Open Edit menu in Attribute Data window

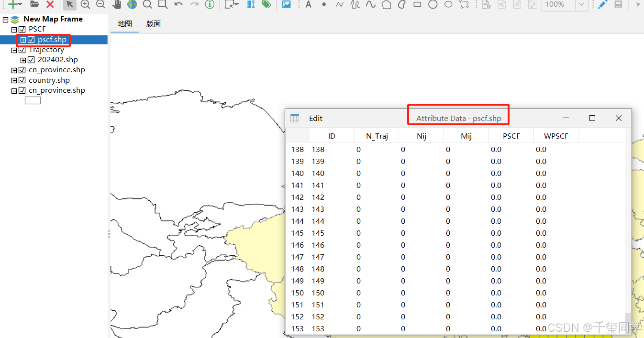tap(316, 118)
